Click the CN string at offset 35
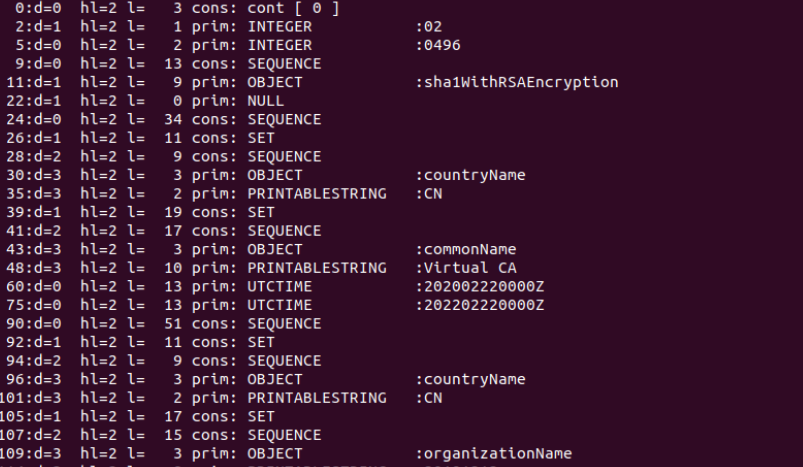803x467 pixels. point(428,194)
